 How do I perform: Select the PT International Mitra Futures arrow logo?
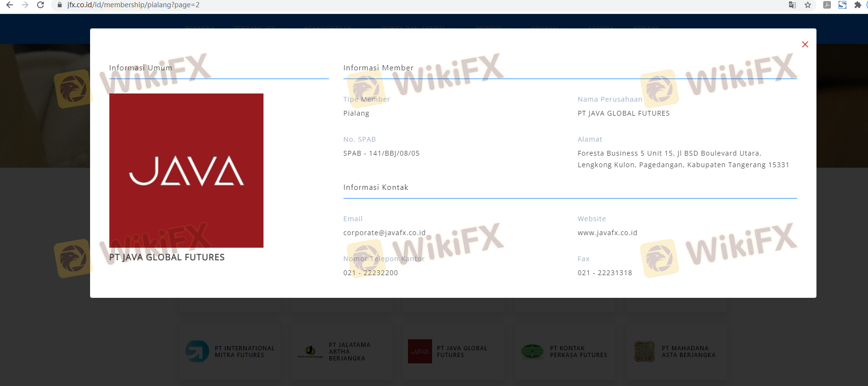(197, 351)
